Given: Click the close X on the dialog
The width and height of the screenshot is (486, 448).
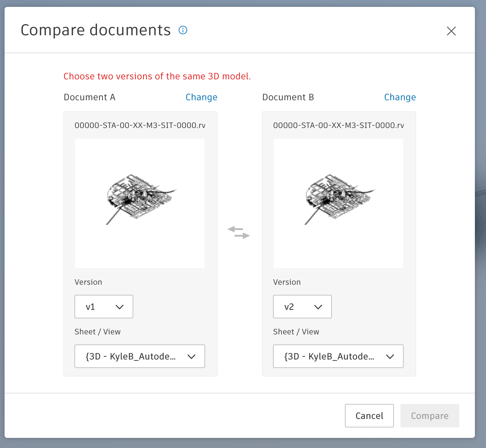Looking at the screenshot, I should [451, 31].
